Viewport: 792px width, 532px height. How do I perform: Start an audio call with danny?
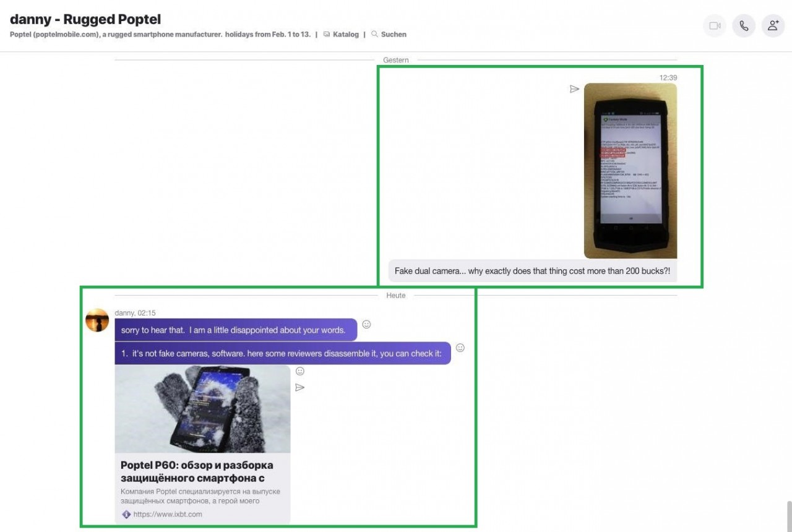click(744, 26)
